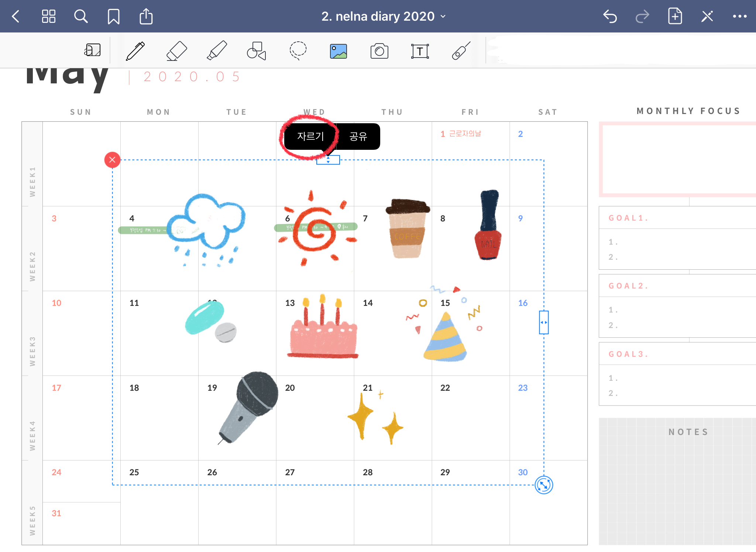The width and height of the screenshot is (756, 552).
Task: Open the add page menu
Action: click(675, 17)
